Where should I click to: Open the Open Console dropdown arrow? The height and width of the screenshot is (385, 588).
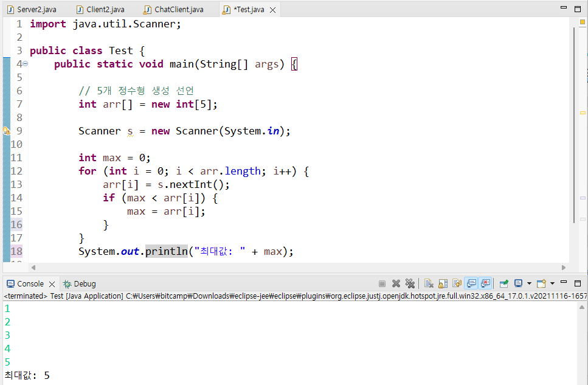[552, 283]
